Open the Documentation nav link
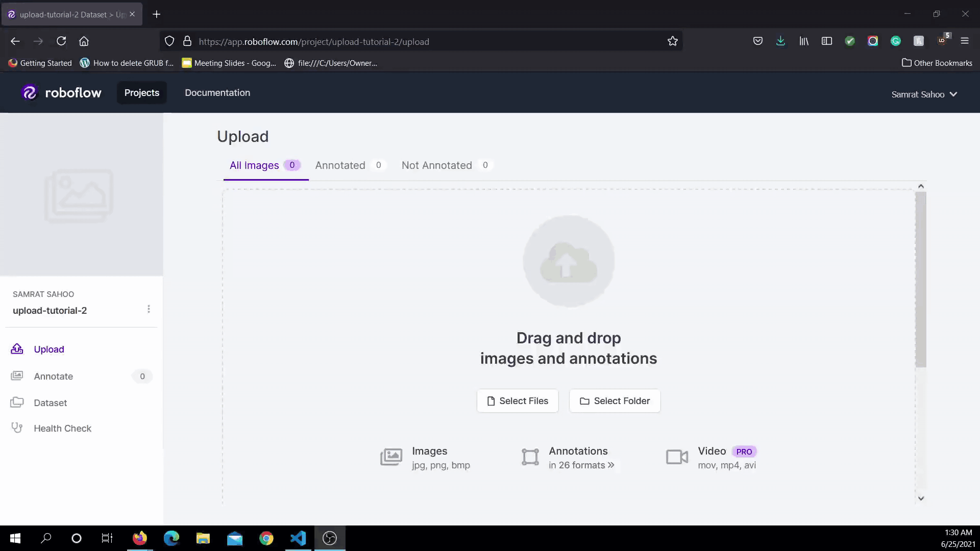980x551 pixels. point(217,93)
